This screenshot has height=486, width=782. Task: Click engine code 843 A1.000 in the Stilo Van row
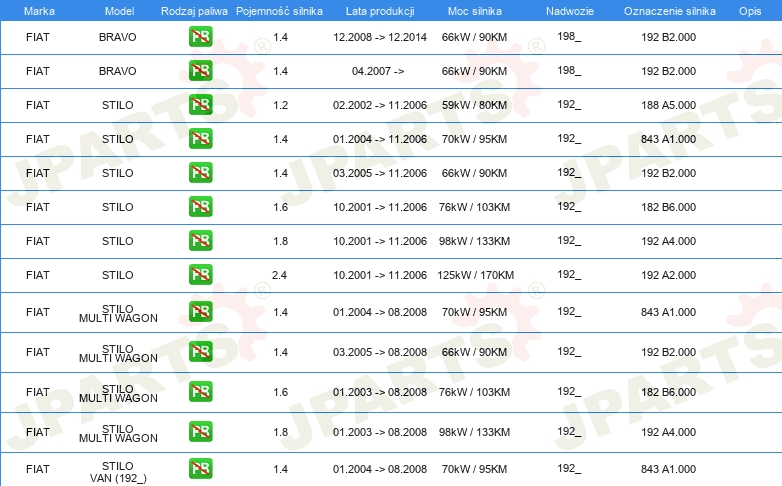[668, 469]
